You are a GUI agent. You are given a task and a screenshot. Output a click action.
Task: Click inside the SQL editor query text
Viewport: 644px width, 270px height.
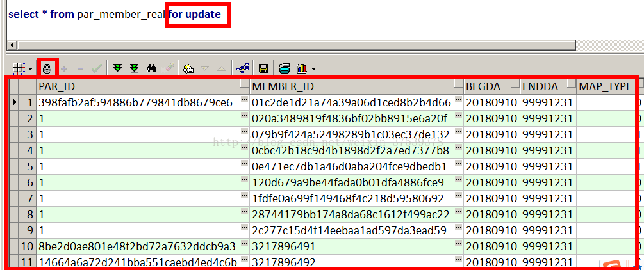click(115, 14)
